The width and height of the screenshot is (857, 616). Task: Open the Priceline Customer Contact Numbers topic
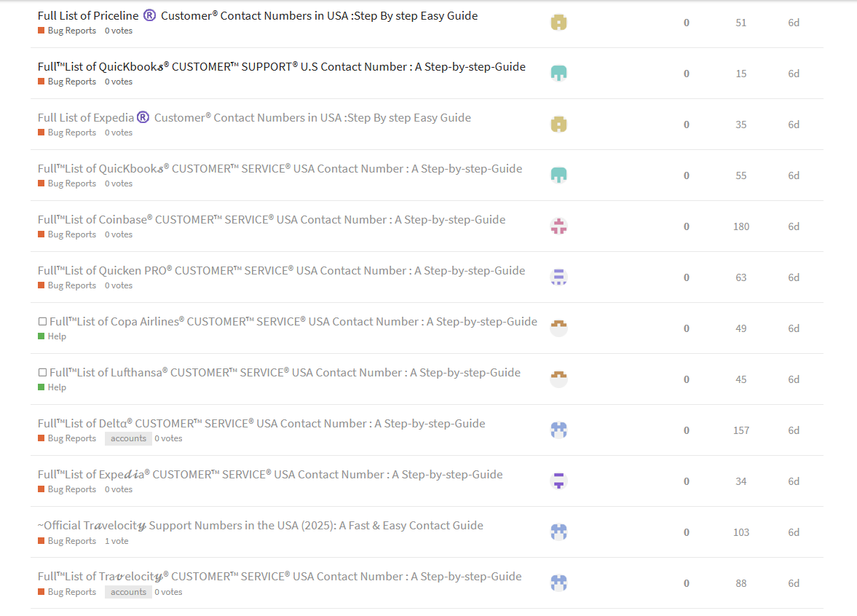coord(258,16)
